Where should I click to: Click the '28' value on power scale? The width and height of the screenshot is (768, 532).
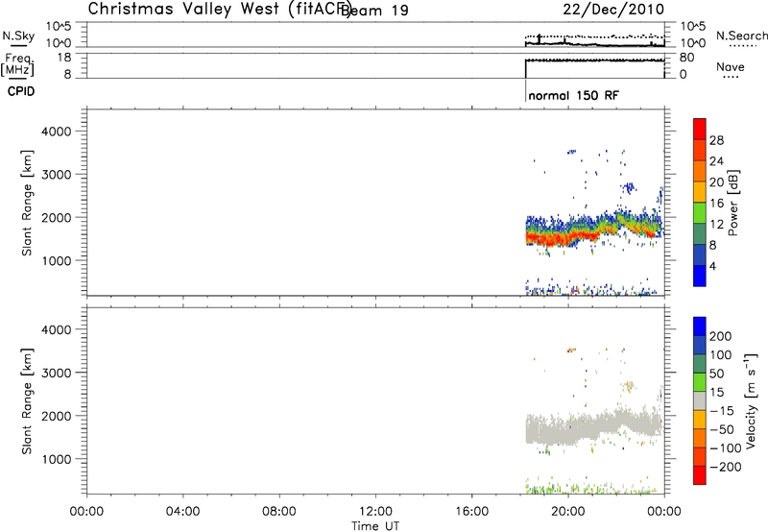pyautogui.click(x=716, y=140)
